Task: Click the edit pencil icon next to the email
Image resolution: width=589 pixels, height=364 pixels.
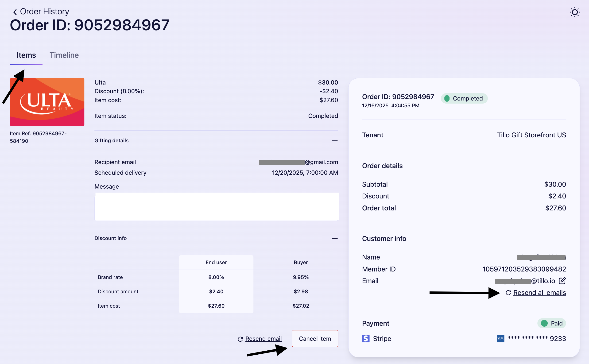Action: [562, 281]
